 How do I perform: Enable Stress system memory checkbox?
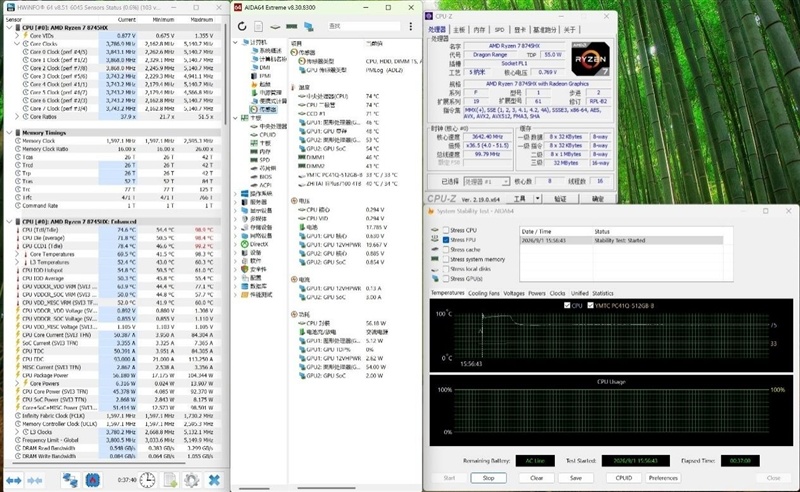click(446, 259)
